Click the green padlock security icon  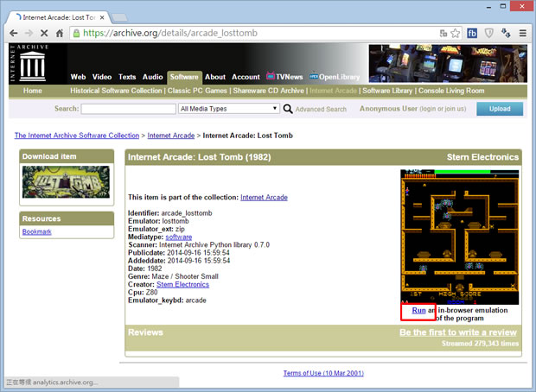coord(77,33)
